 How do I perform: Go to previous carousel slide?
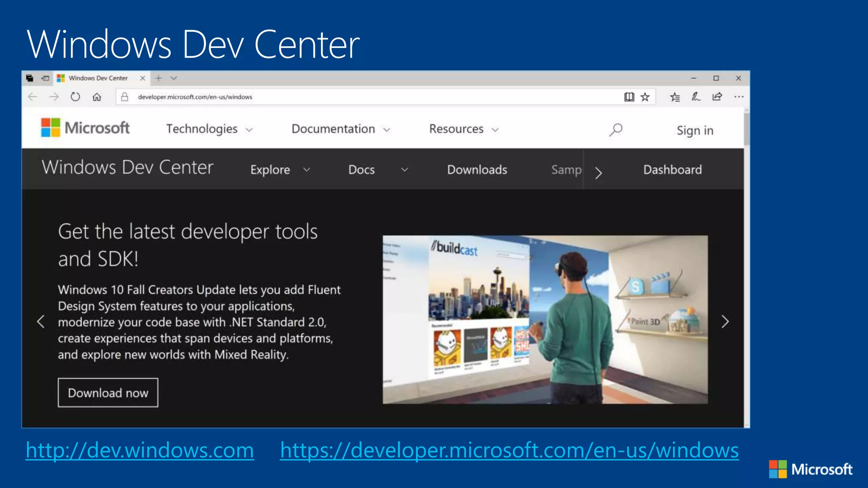(41, 322)
